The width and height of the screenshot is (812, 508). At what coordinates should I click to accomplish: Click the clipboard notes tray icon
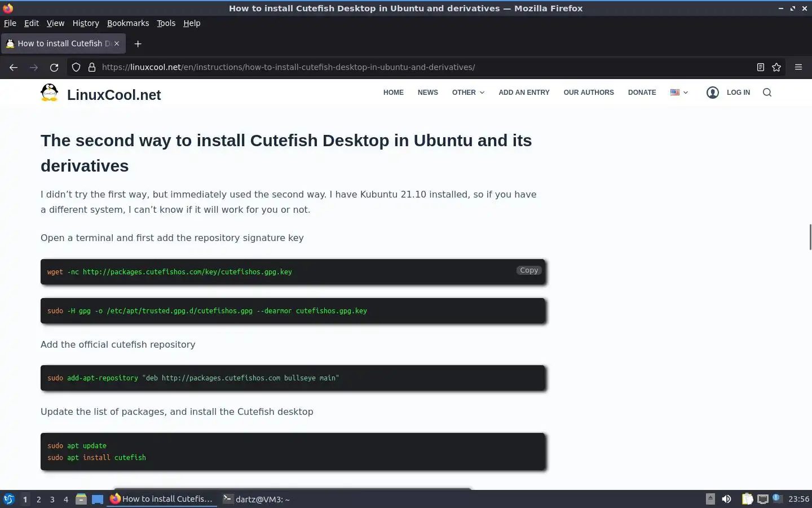747,499
